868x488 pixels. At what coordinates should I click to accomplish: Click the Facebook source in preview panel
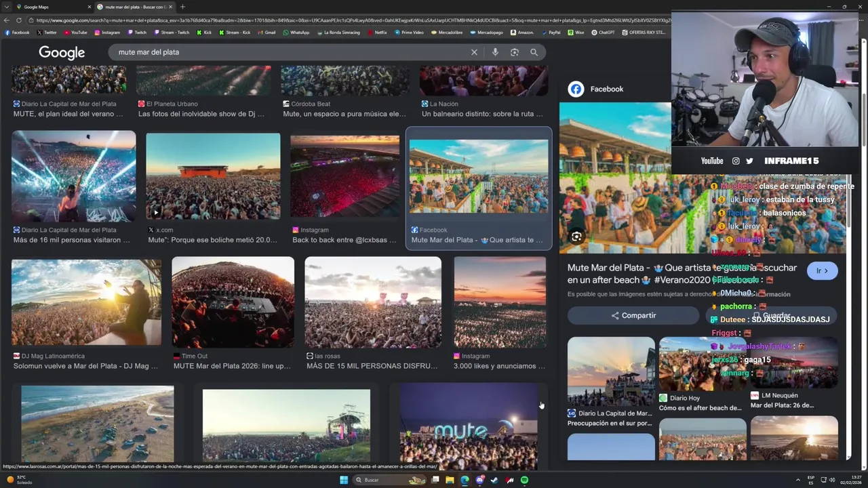pyautogui.click(x=596, y=89)
